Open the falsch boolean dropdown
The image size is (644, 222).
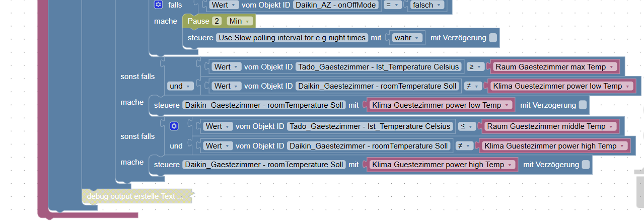(x=427, y=5)
